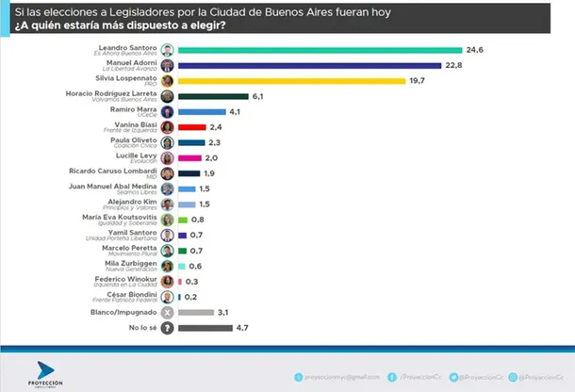
Task: Click the Facebook icon in the footer
Action: point(392,377)
